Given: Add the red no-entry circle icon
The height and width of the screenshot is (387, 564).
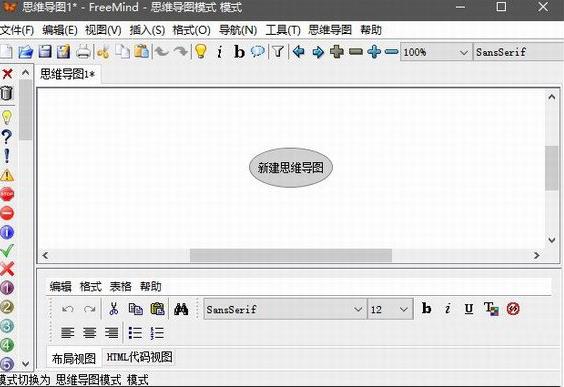Looking at the screenshot, I should pyautogui.click(x=7, y=213).
